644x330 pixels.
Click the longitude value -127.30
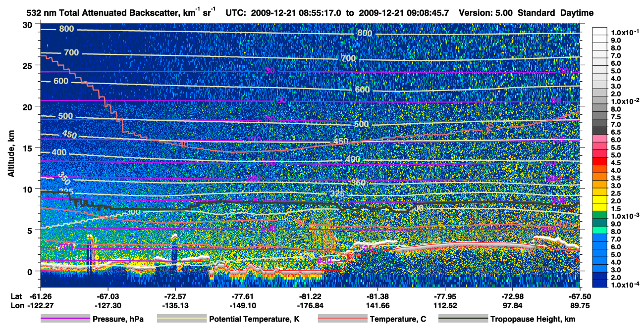click(107, 305)
